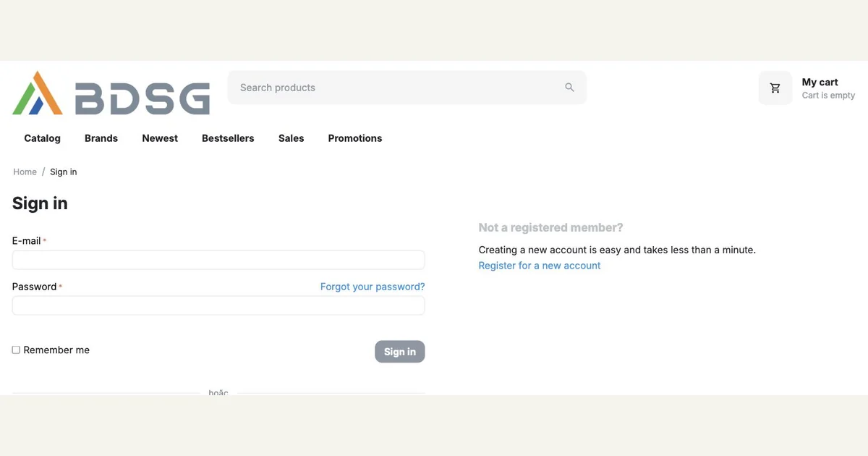Select the Sales menu item
The width and height of the screenshot is (868, 456).
coord(292,138)
